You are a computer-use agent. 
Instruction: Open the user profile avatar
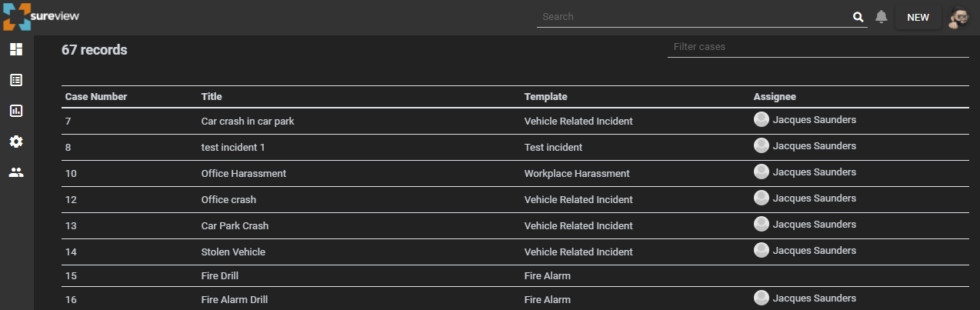958,18
